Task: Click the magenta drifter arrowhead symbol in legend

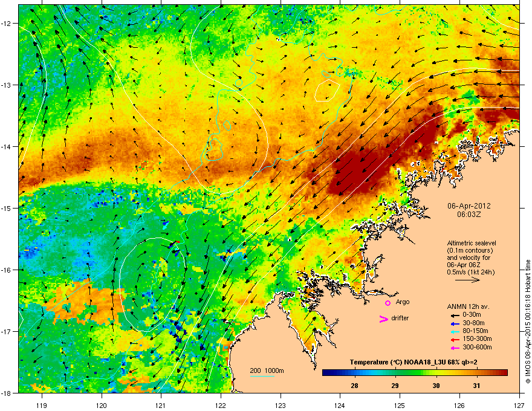Action: pos(383,319)
